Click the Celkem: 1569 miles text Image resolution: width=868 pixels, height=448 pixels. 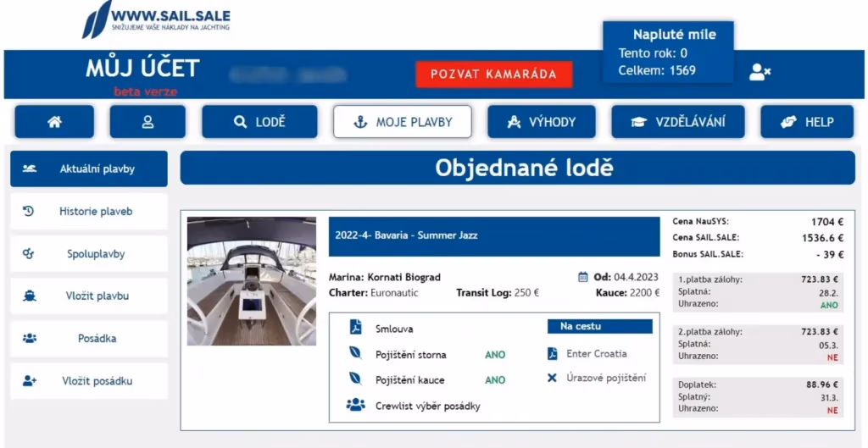click(x=657, y=70)
